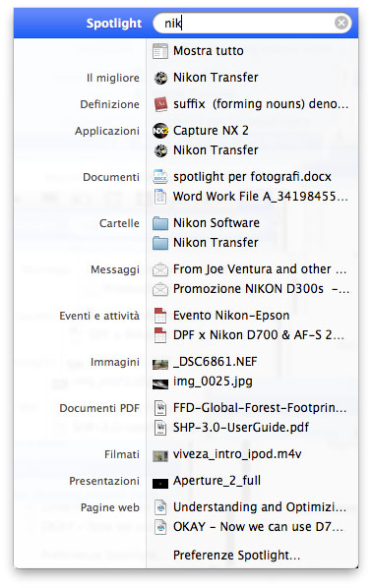Open the docx icon for spotlight per fotografi

click(160, 177)
